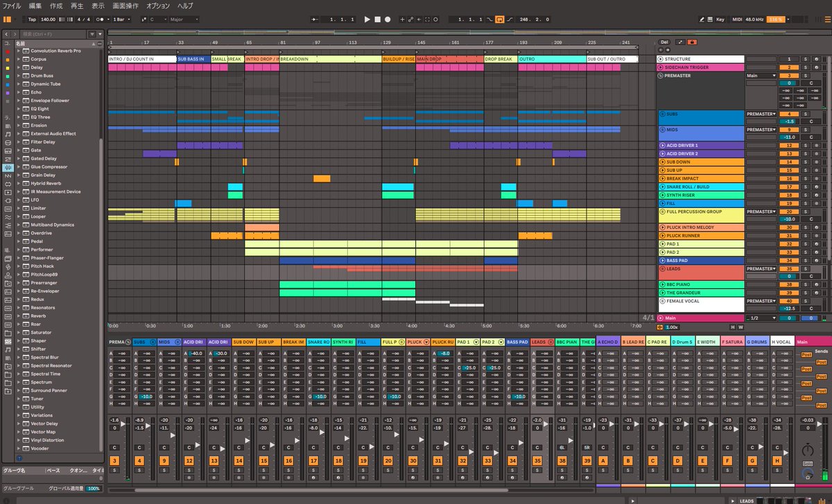
Task: Toggle the FEMALE VOCAL track activator
Action: pos(788,301)
